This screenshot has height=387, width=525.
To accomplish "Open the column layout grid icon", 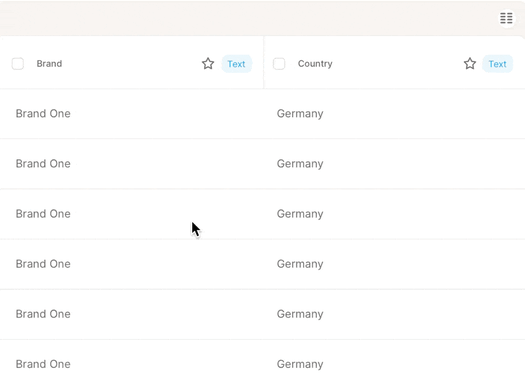I will tap(506, 18).
